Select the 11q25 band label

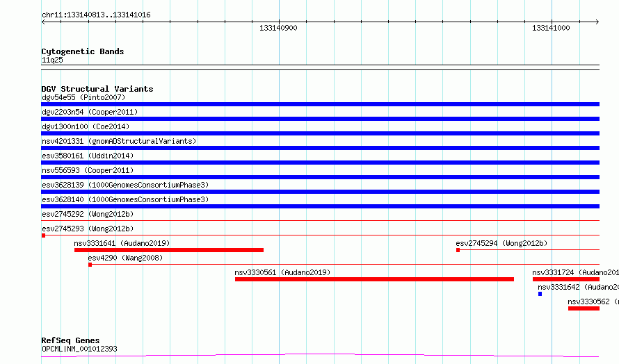pos(52,60)
